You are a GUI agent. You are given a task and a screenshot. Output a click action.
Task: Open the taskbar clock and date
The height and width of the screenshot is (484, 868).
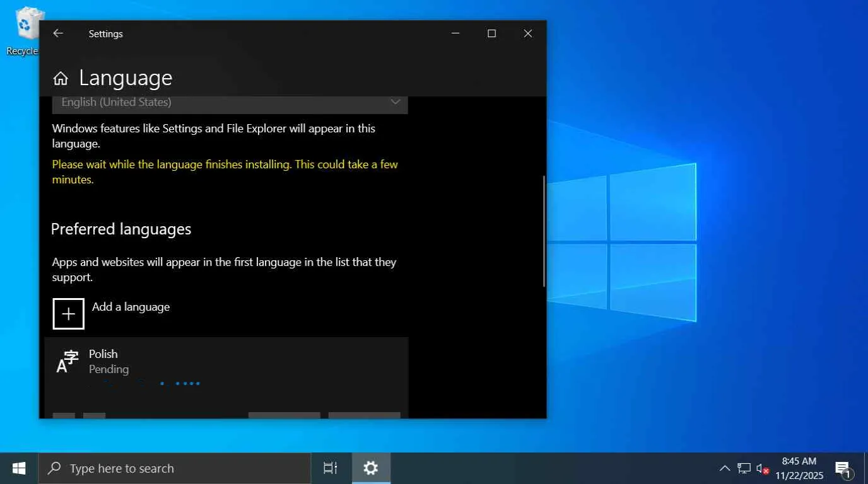tap(799, 468)
